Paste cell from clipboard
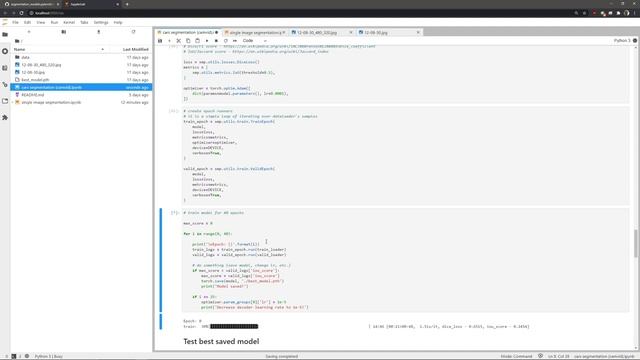This screenshot has width=640, height=360. (198, 41)
